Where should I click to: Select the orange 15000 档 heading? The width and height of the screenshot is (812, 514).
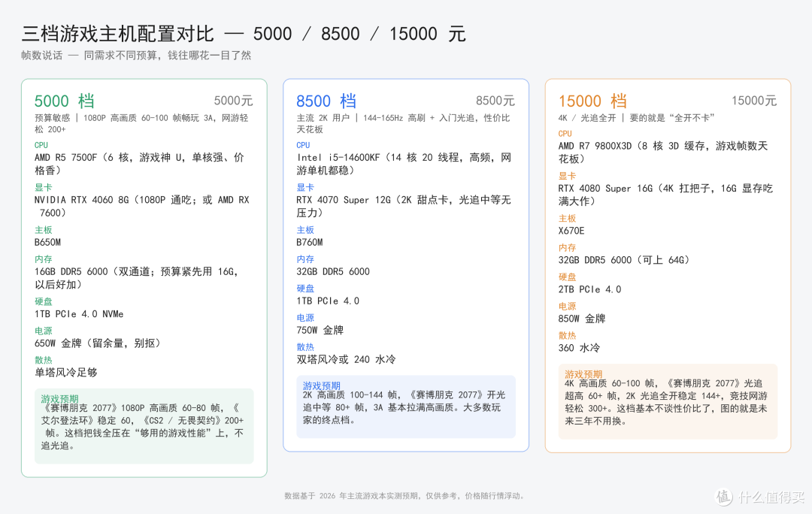(592, 101)
